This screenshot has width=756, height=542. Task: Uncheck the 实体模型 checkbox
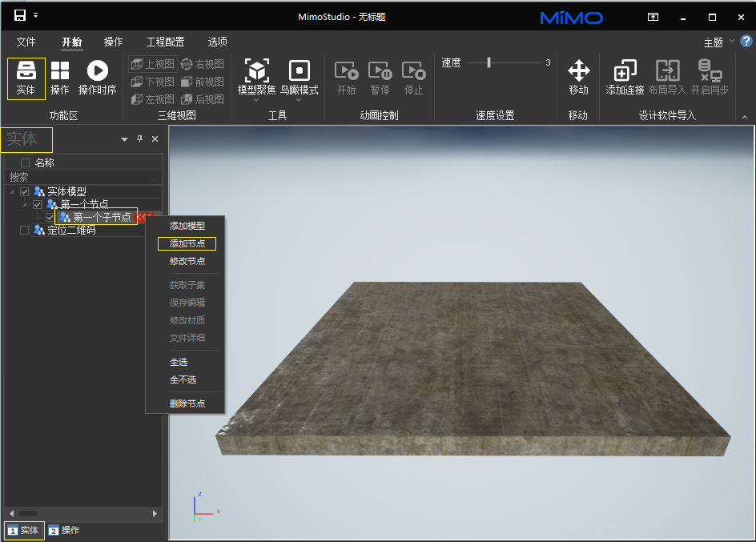point(25,191)
